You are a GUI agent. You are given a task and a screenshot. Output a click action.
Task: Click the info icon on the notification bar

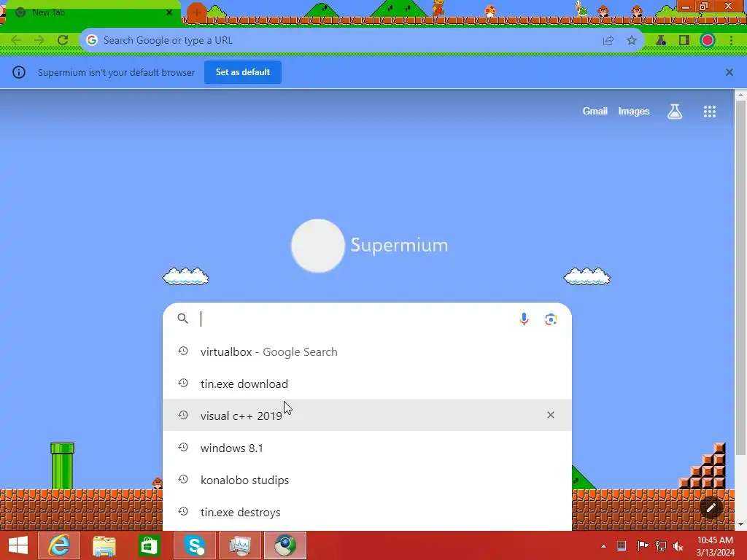tap(18, 72)
